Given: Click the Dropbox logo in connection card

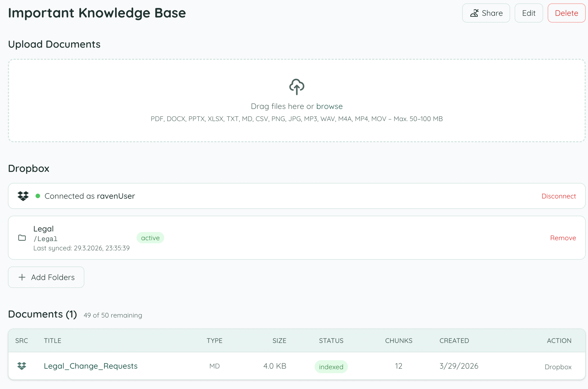Looking at the screenshot, I should click(x=23, y=196).
